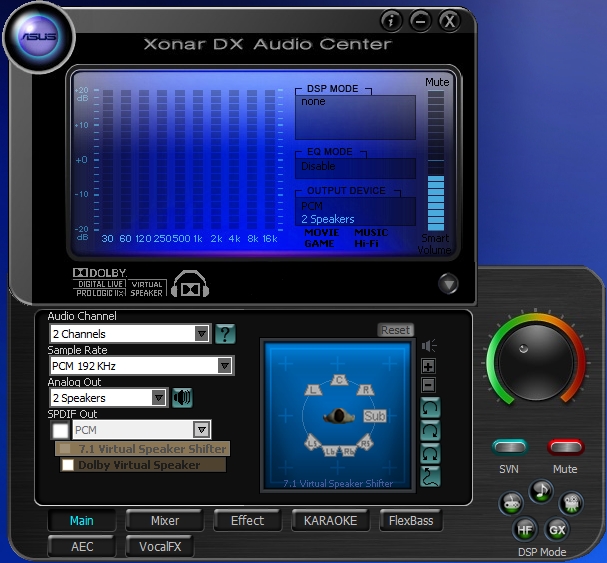607x563 pixels.
Task: Click the Dolby Headphone icon
Action: 190,284
